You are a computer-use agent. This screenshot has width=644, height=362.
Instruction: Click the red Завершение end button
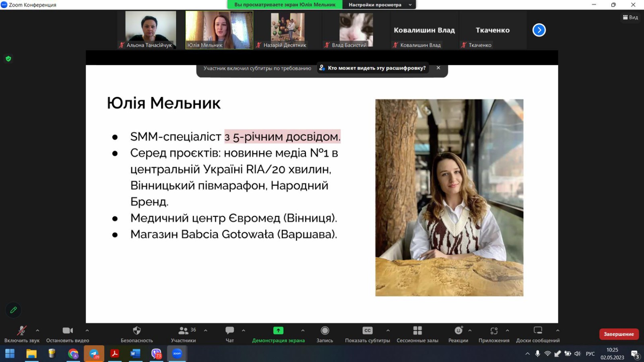click(619, 334)
